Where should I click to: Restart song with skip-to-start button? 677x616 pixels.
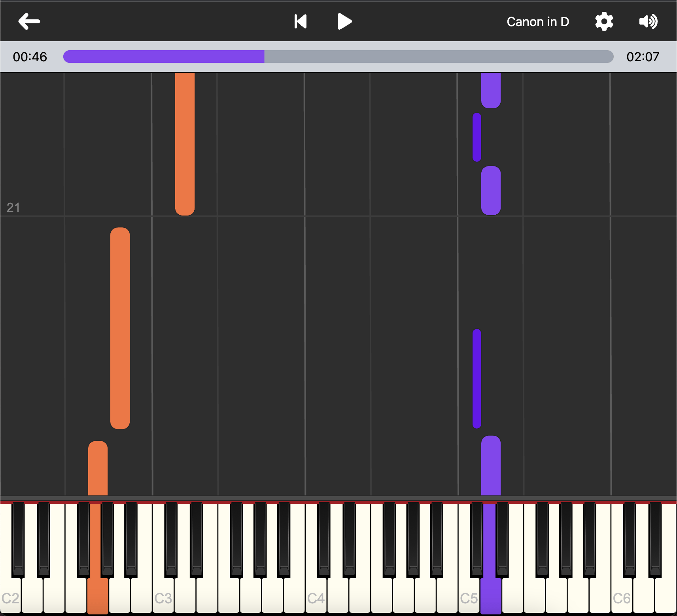[x=301, y=21]
